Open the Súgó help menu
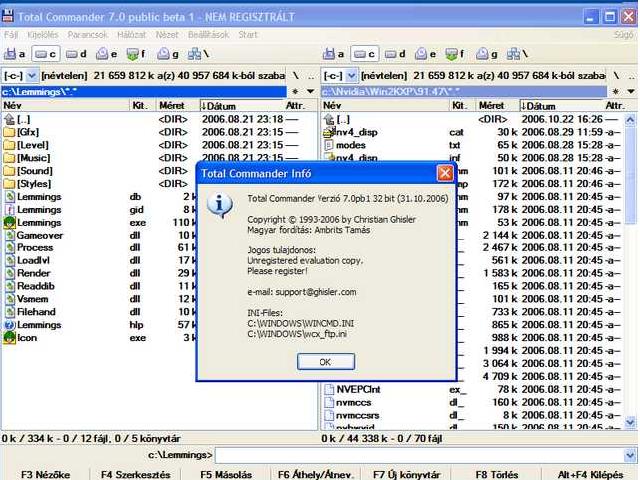This screenshot has width=640, height=480. click(623, 35)
